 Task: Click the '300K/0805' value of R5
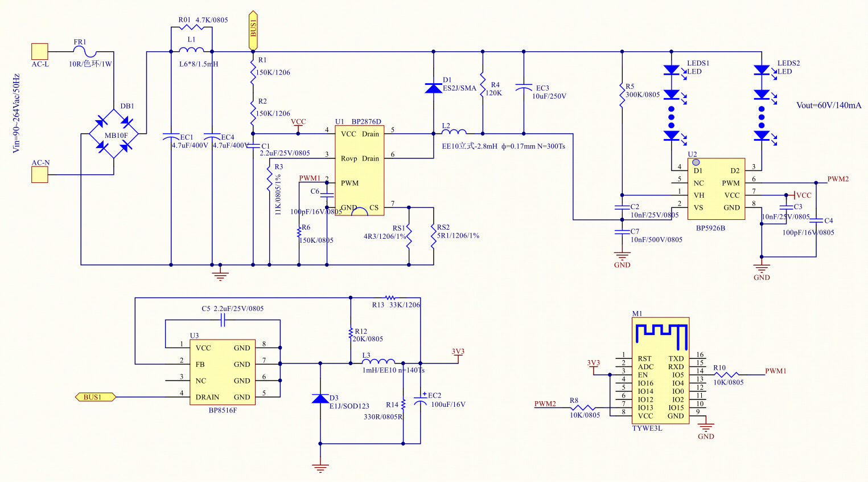(643, 95)
